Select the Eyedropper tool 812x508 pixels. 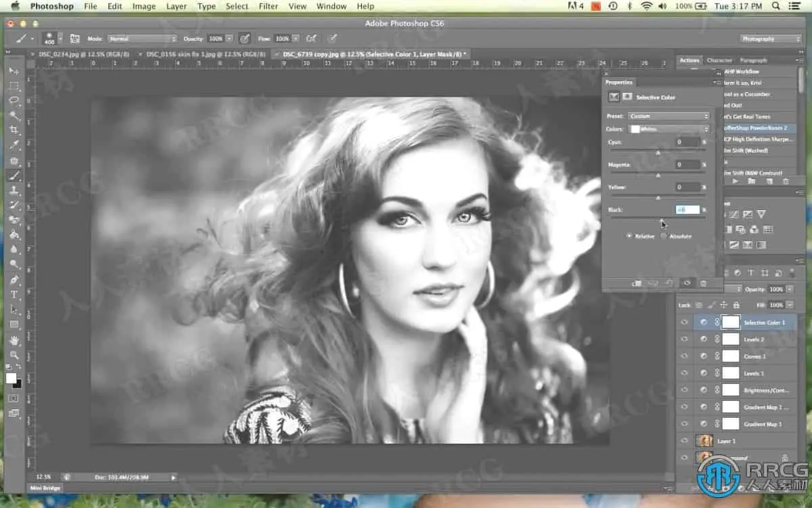[x=14, y=145]
